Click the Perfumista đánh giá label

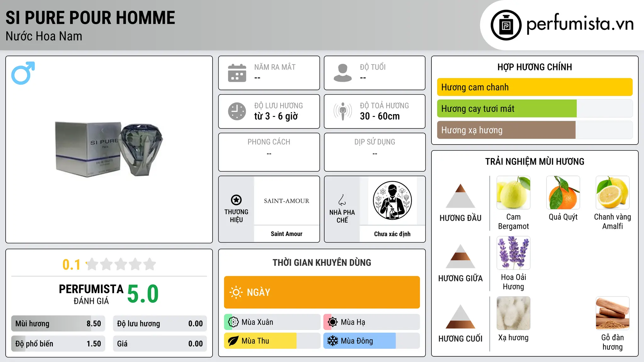[x=91, y=294]
